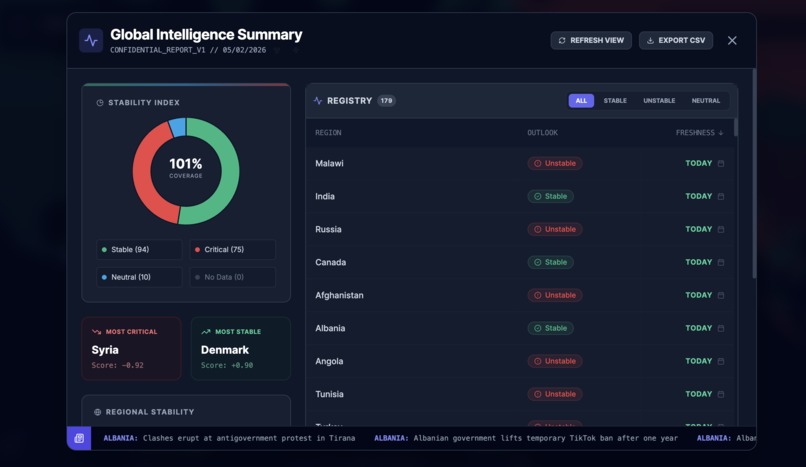Open the Albanian TikTok ban headline
The image size is (806, 467).
(526, 438)
